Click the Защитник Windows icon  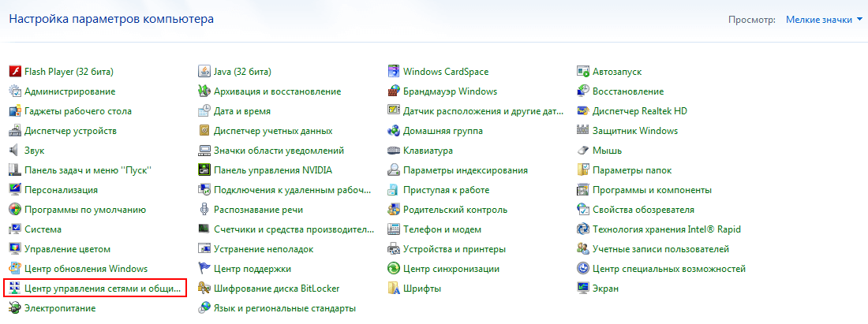583,131
